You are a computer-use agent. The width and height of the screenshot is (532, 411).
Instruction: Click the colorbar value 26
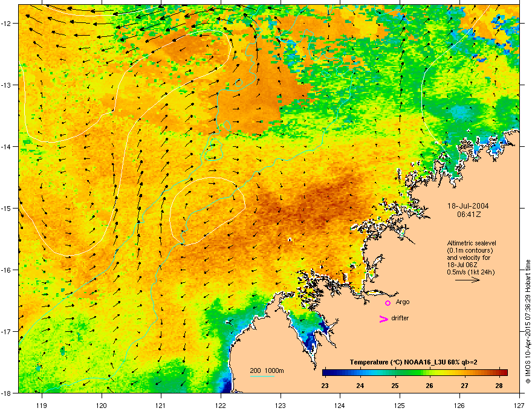(430, 386)
